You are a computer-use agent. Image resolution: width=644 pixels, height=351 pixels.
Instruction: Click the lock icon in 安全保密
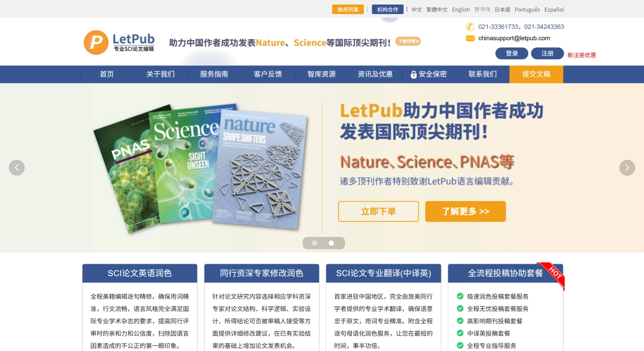[x=414, y=74]
